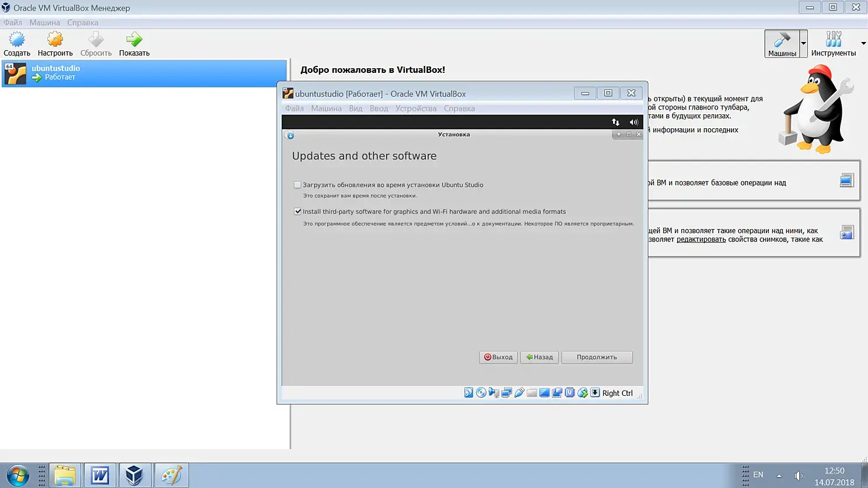
Task: Open Microsoft Word from the taskbar
Action: pos(100,475)
